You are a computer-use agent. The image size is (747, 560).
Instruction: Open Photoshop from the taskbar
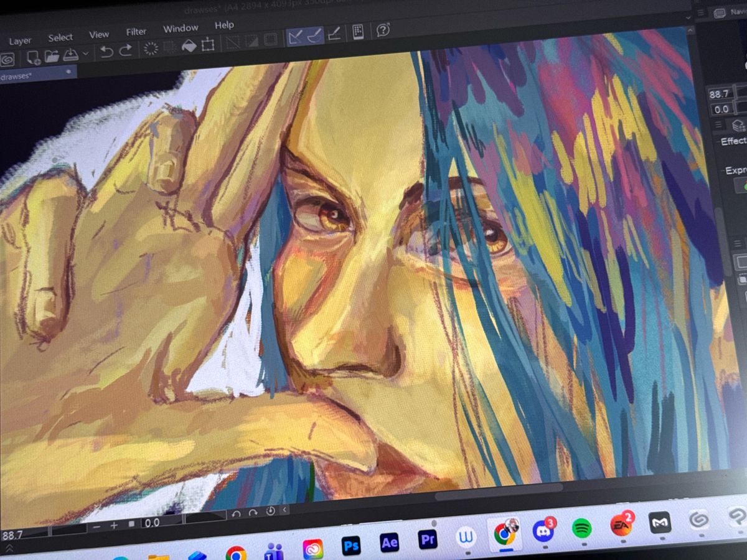[352, 546]
